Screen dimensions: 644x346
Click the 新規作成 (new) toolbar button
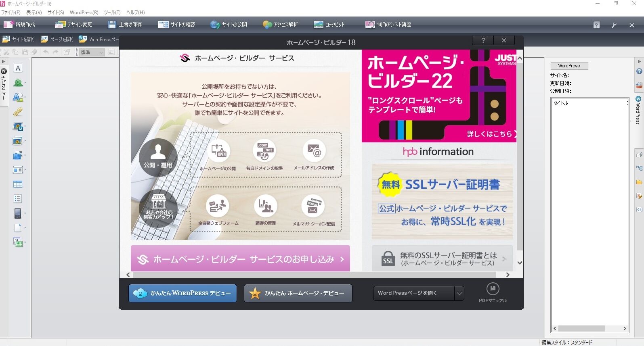point(19,25)
